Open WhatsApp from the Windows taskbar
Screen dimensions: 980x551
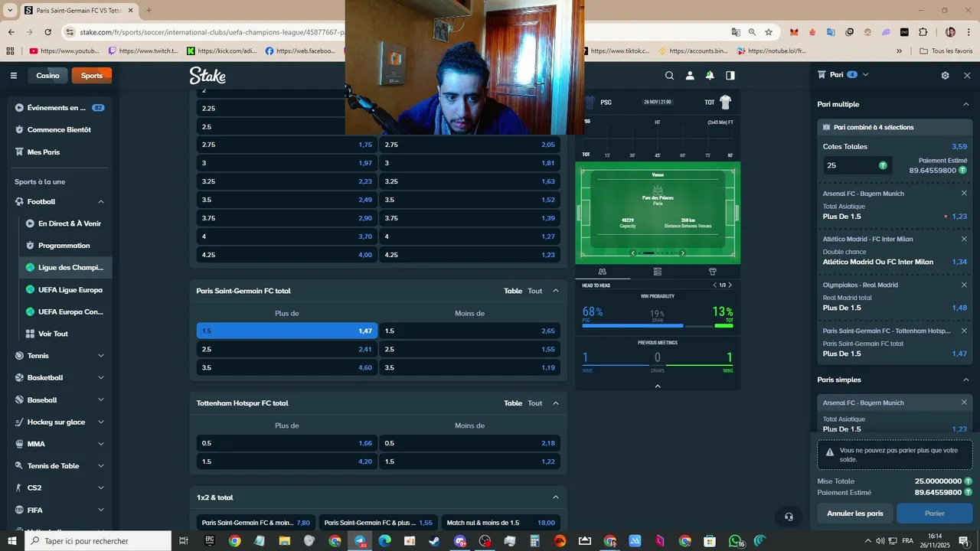coord(735,541)
